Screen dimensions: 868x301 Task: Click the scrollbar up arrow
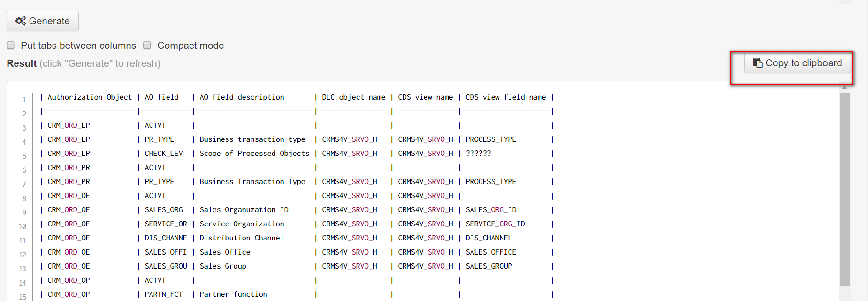pos(845,87)
